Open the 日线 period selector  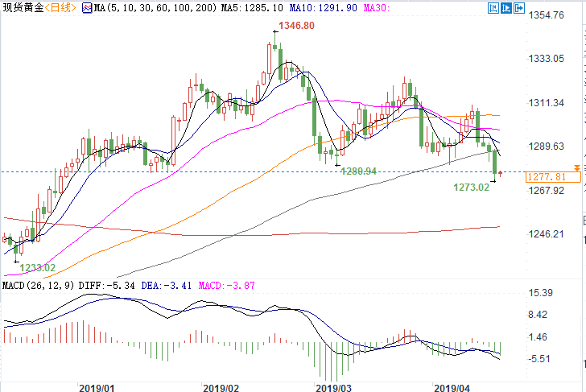tap(60, 8)
